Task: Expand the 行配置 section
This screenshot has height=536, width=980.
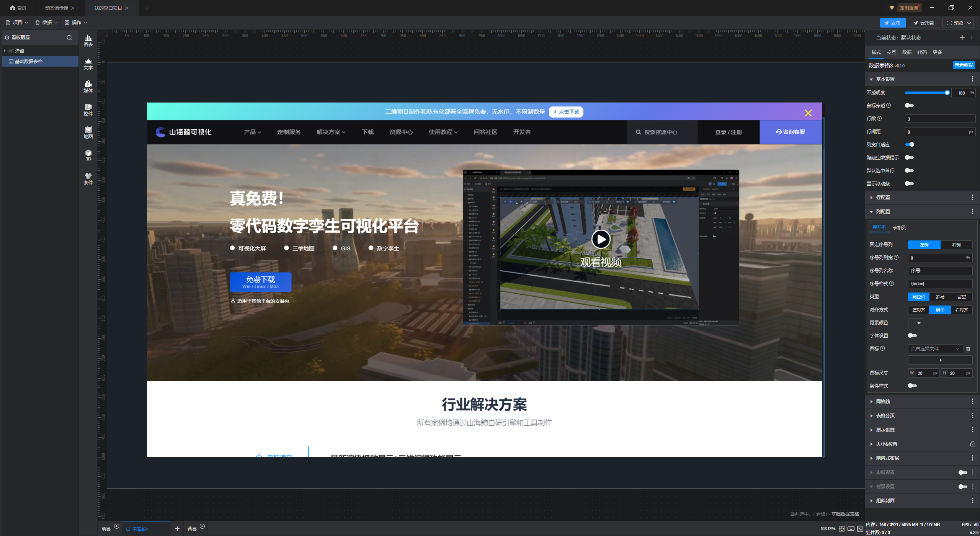Action: 883,198
